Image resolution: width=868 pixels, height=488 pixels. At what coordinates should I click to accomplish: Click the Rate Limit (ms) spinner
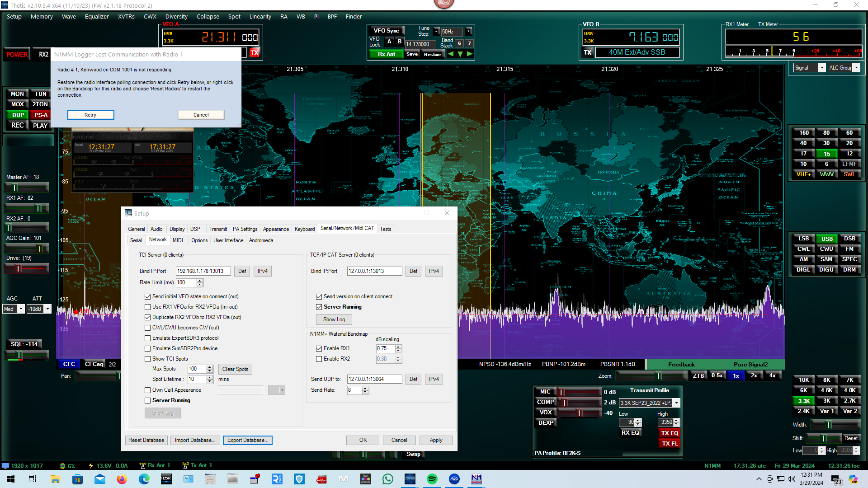coord(200,283)
